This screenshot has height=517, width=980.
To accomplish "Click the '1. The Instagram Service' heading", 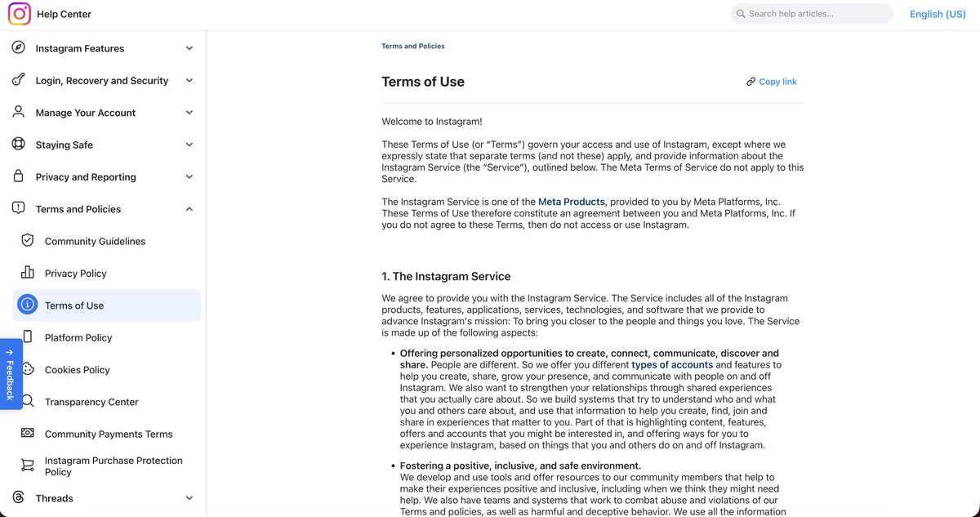I will click(446, 276).
